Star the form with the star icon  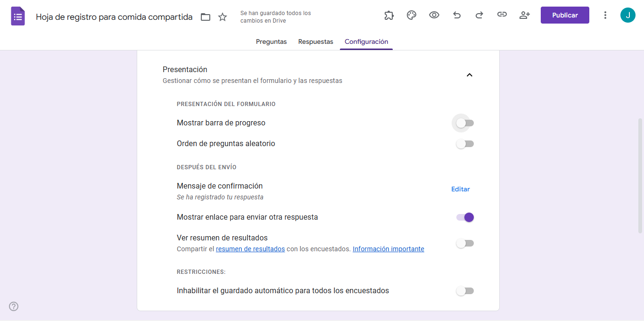coord(222,16)
